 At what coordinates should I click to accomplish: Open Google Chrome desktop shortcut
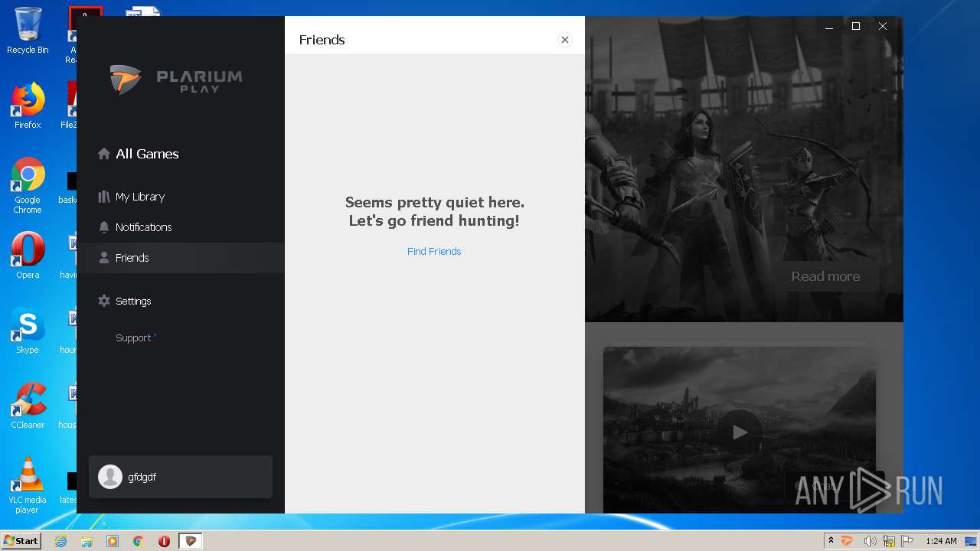tap(28, 186)
